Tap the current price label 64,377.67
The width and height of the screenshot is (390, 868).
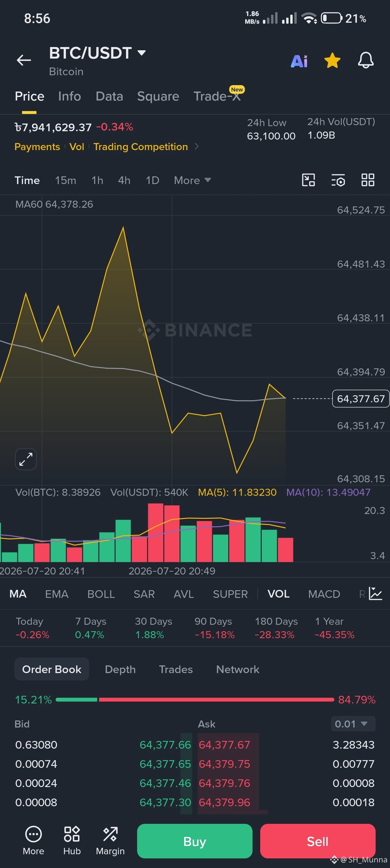point(361,398)
